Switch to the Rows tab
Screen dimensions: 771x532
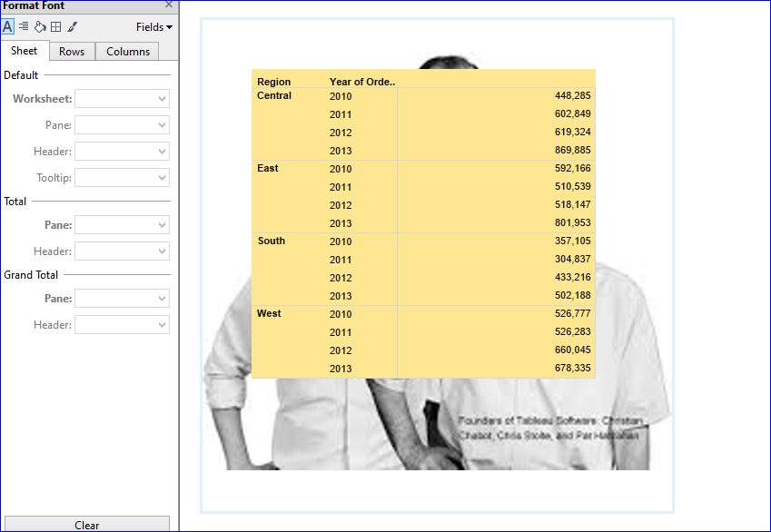(72, 51)
